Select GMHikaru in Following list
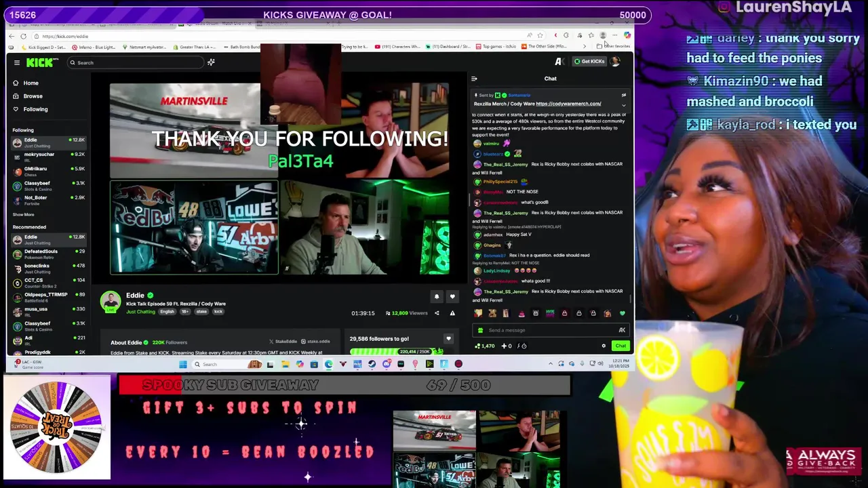This screenshot has width=868, height=488. pyautogui.click(x=49, y=171)
